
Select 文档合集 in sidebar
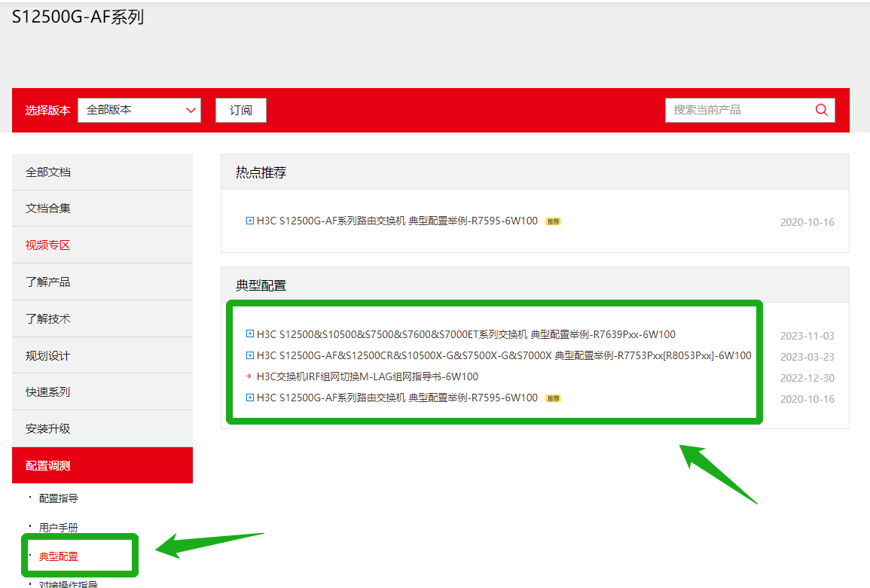102,209
